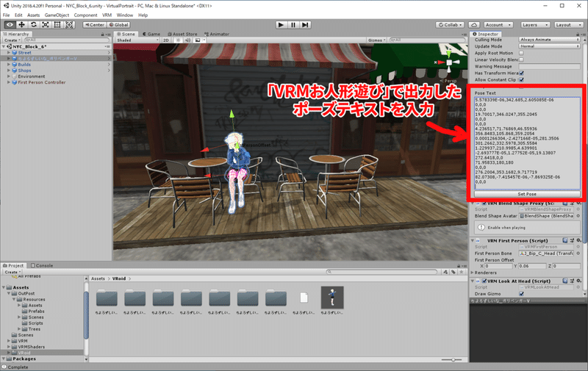The image size is (588, 371).
Task: Start Play mode
Action: (281, 25)
